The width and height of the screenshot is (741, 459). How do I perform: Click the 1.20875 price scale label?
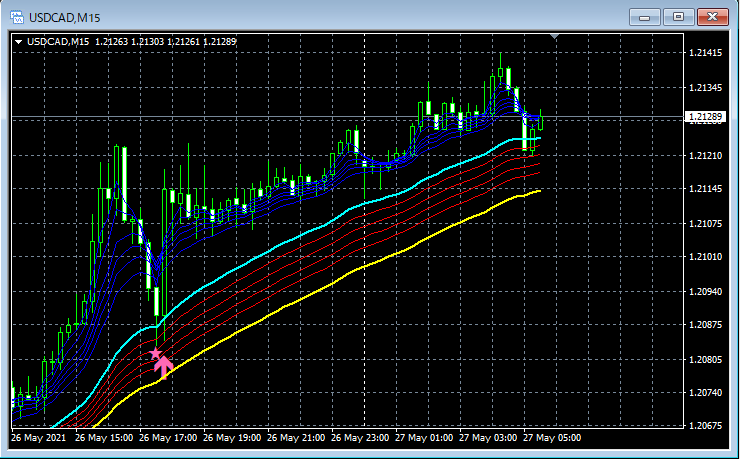[706, 325]
